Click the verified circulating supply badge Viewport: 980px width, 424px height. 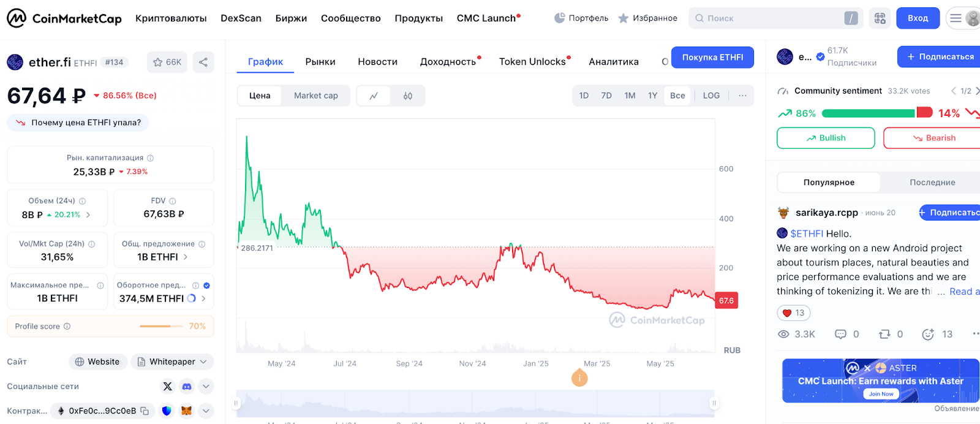[206, 286]
